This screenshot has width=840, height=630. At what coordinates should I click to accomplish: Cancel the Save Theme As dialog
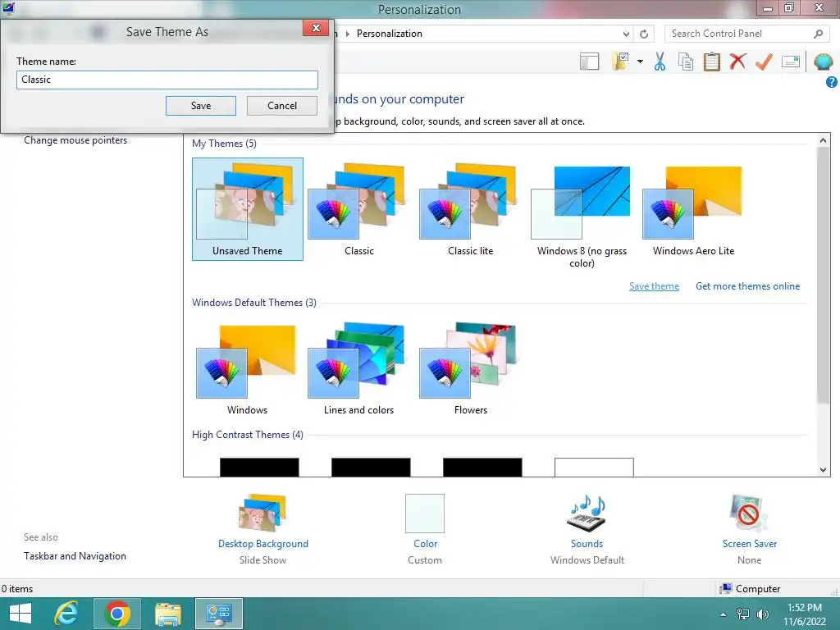click(282, 106)
